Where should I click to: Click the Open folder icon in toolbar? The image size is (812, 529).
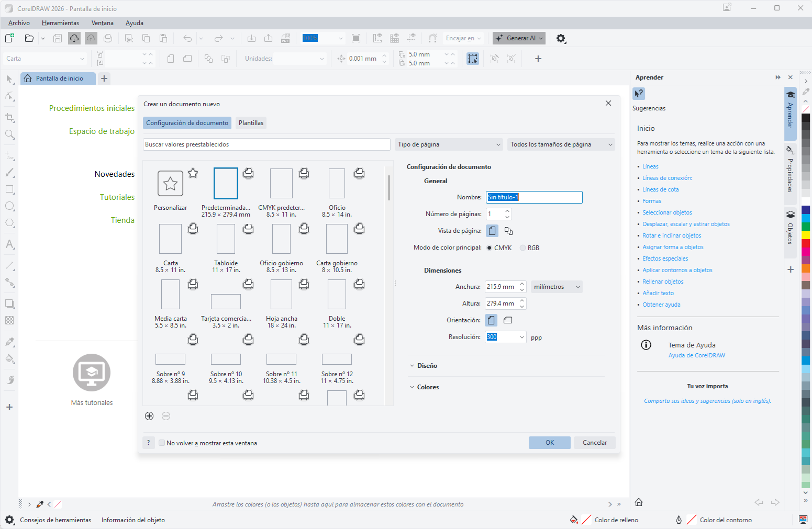click(29, 38)
